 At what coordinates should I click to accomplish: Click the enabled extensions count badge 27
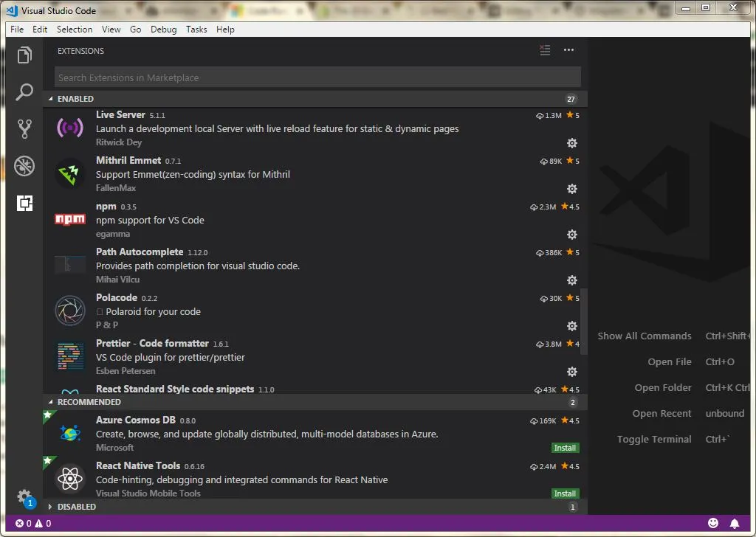point(571,100)
